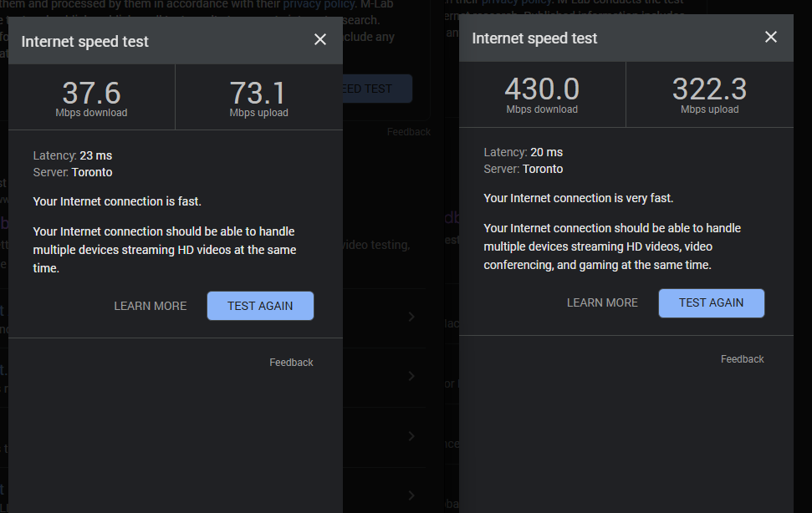The height and width of the screenshot is (513, 812).
Task: Select the 430.0 Mbps download value
Action: tap(542, 89)
